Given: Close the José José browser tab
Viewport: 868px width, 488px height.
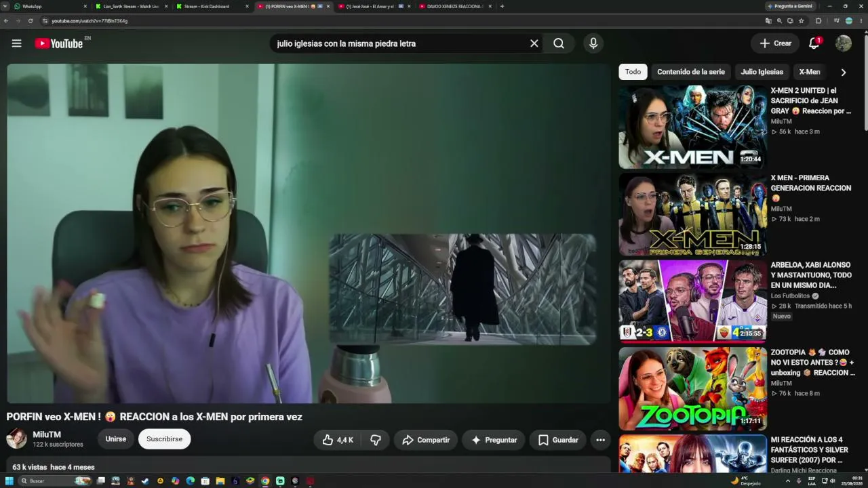Looking at the screenshot, I should pyautogui.click(x=409, y=6).
